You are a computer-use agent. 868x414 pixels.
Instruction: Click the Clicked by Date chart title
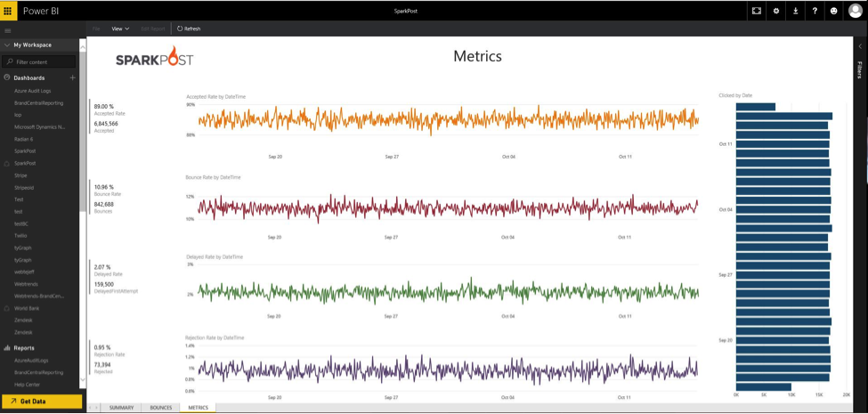[735, 96]
